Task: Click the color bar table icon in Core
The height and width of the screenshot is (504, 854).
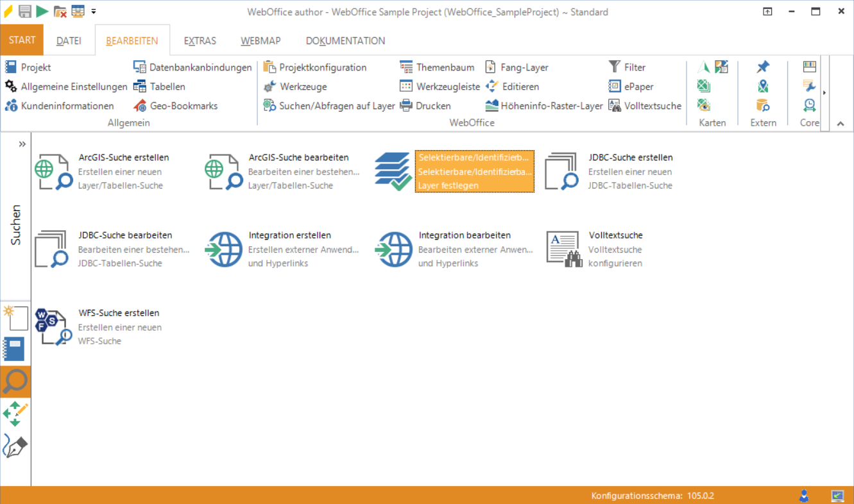Action: pos(810,67)
